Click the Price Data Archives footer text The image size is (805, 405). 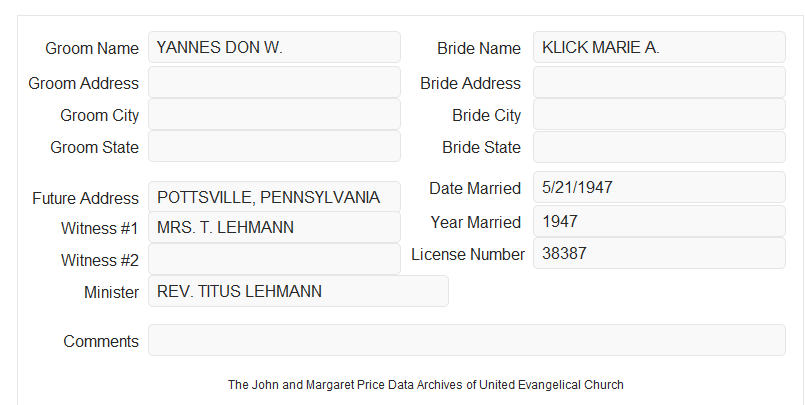tap(426, 385)
